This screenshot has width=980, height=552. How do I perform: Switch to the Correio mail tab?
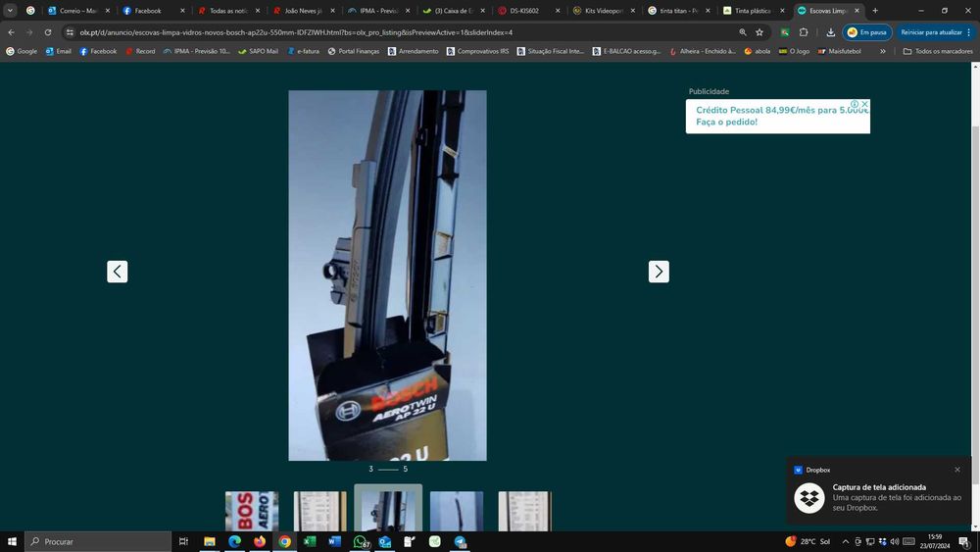(78, 11)
